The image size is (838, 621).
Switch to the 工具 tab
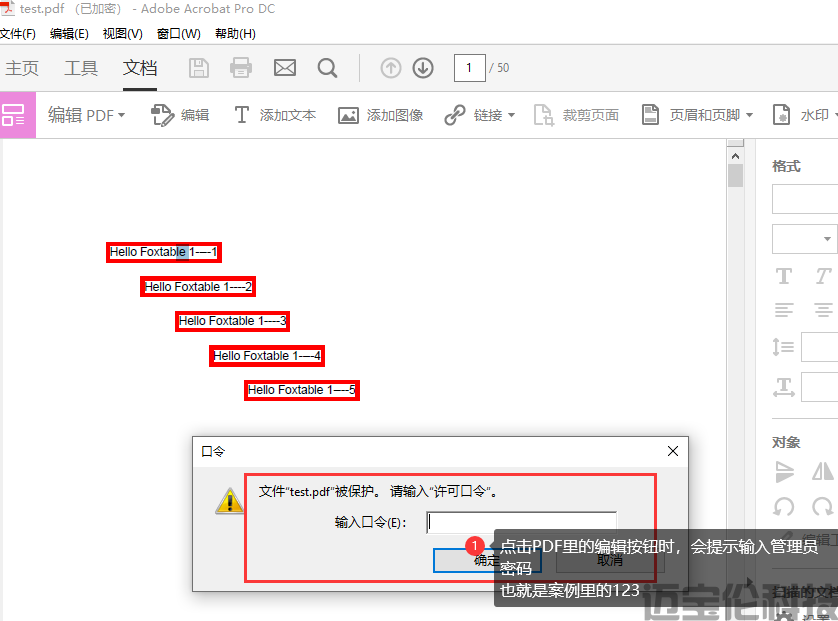(81, 68)
